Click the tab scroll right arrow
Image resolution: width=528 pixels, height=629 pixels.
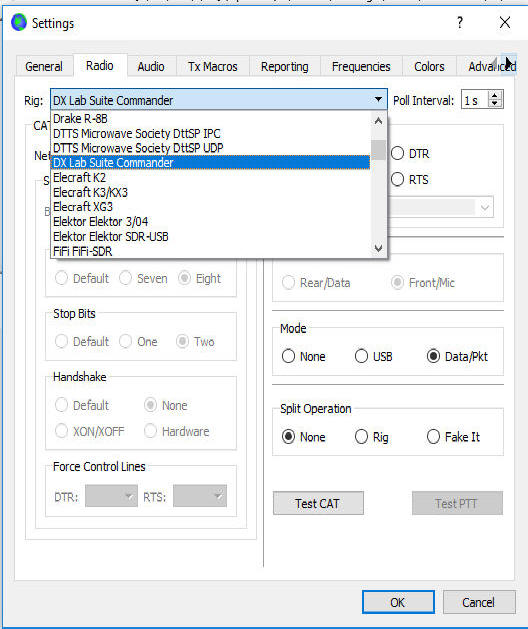[509, 64]
